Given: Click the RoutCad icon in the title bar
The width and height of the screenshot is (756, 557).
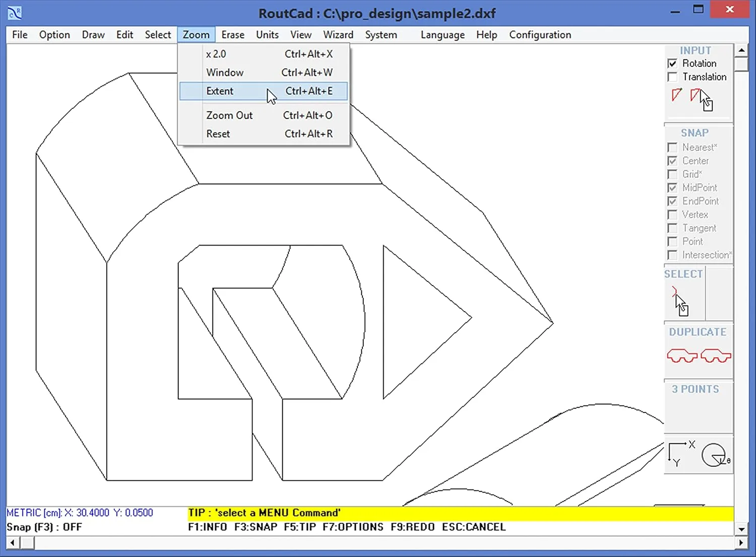Looking at the screenshot, I should [x=14, y=13].
